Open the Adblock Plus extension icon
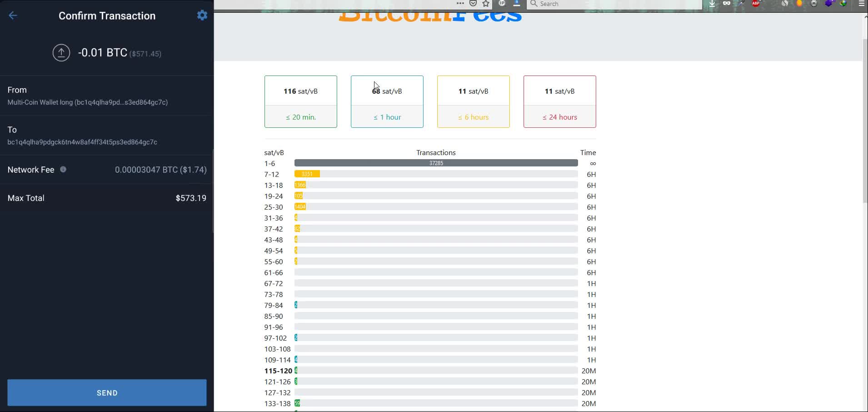This screenshot has height=412, width=868. [756, 4]
